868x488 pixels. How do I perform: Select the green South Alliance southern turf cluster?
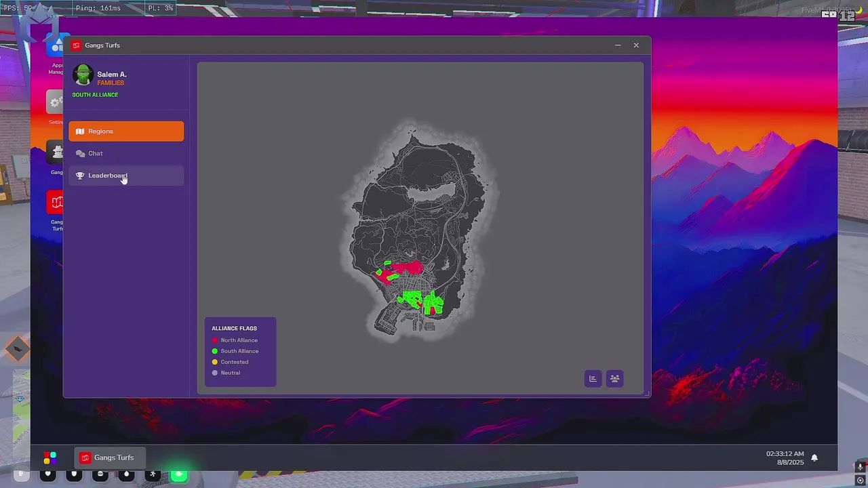(420, 302)
